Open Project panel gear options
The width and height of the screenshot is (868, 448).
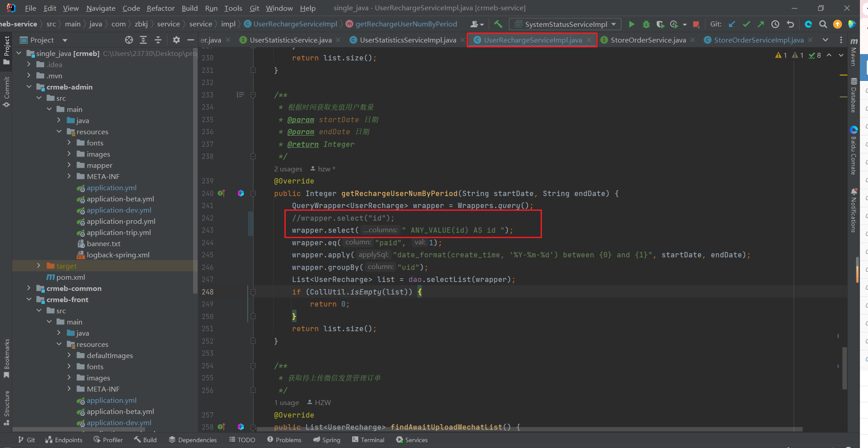(176, 40)
